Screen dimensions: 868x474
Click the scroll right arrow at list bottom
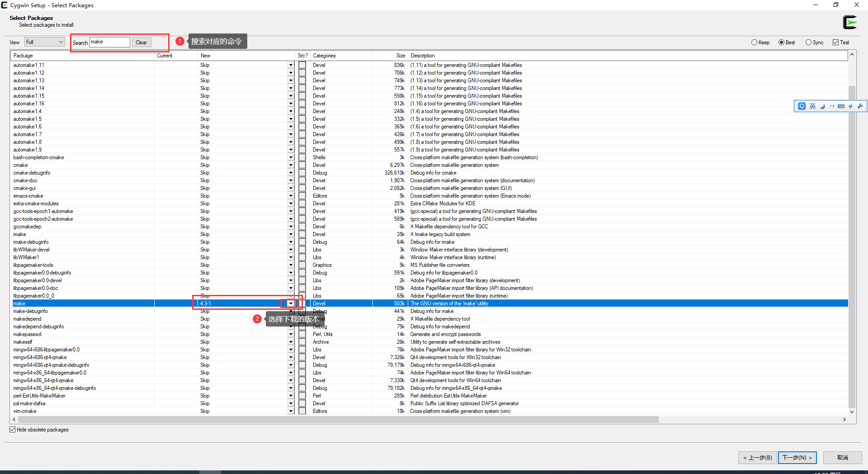point(844,419)
